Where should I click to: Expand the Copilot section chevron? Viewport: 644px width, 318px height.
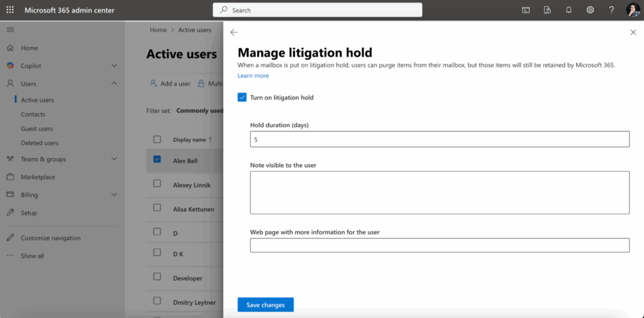[114, 66]
